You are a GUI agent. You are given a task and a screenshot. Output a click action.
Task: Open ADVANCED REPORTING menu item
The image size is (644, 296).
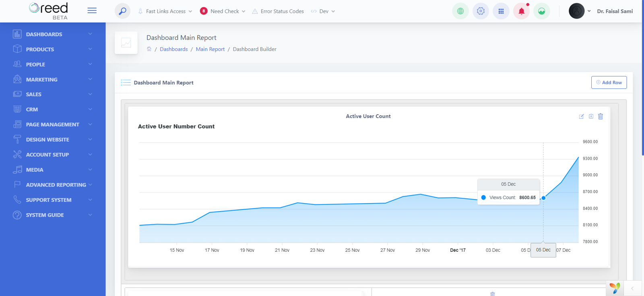[x=53, y=185]
